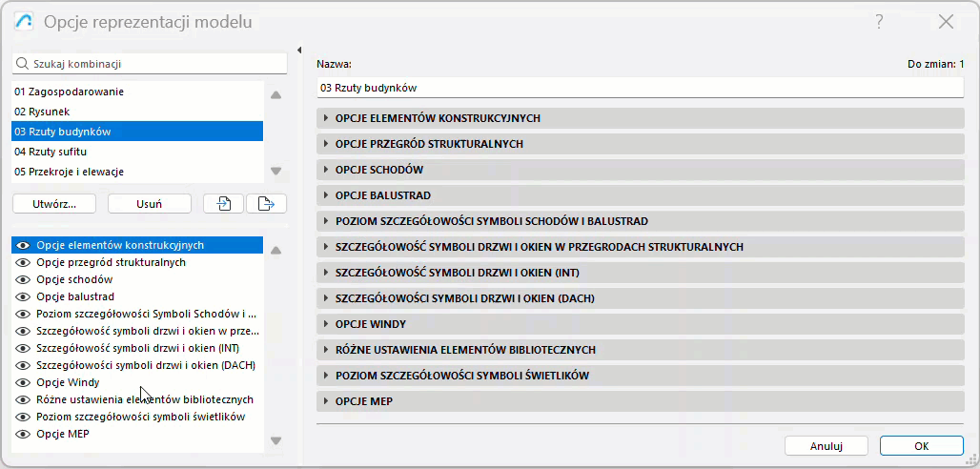Select combination 04 Rzuty sufitu
The width and height of the screenshot is (980, 469).
[137, 152]
